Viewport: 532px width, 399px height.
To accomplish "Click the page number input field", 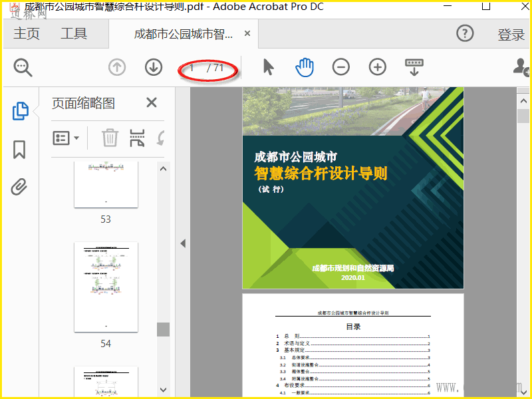I will click(192, 68).
